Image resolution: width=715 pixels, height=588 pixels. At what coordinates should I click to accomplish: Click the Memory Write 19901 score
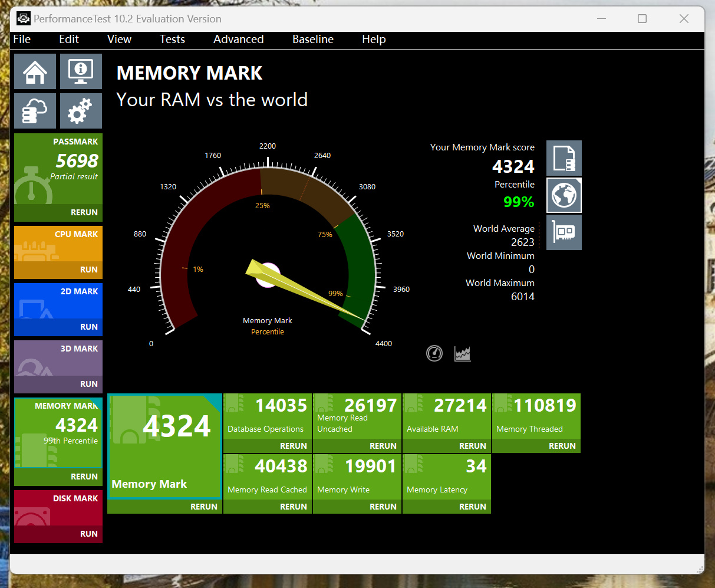371,467
